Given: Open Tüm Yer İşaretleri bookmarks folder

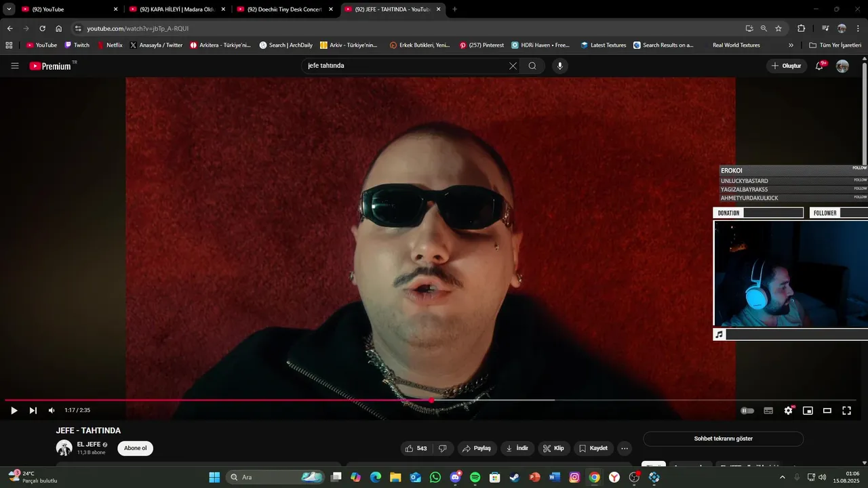Looking at the screenshot, I should coord(835,45).
